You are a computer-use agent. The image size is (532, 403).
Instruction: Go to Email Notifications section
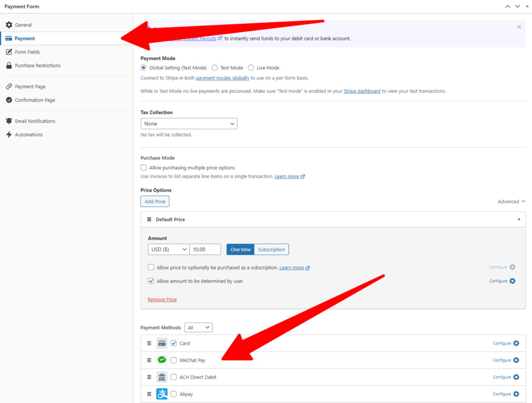click(35, 121)
